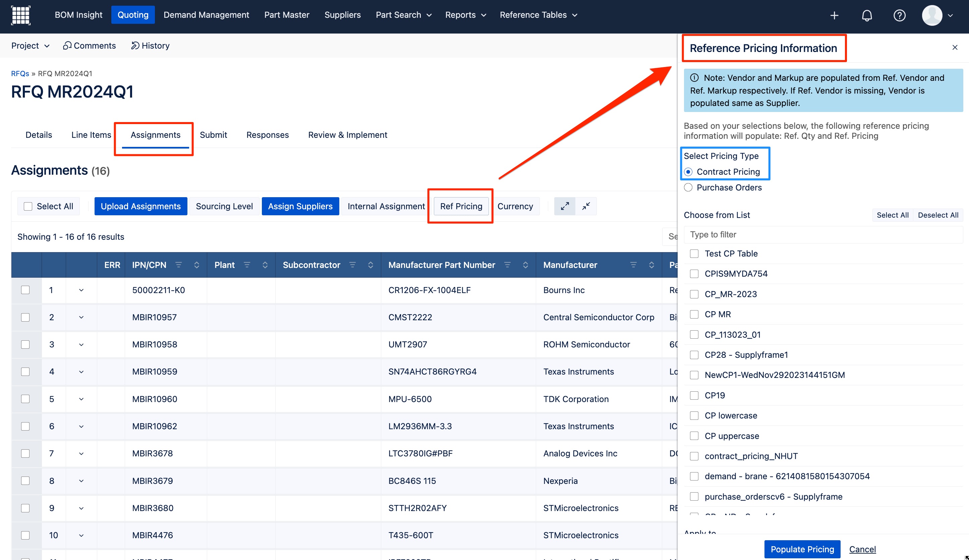Click the Populate Pricing button
This screenshot has height=560, width=969.
[x=802, y=549]
